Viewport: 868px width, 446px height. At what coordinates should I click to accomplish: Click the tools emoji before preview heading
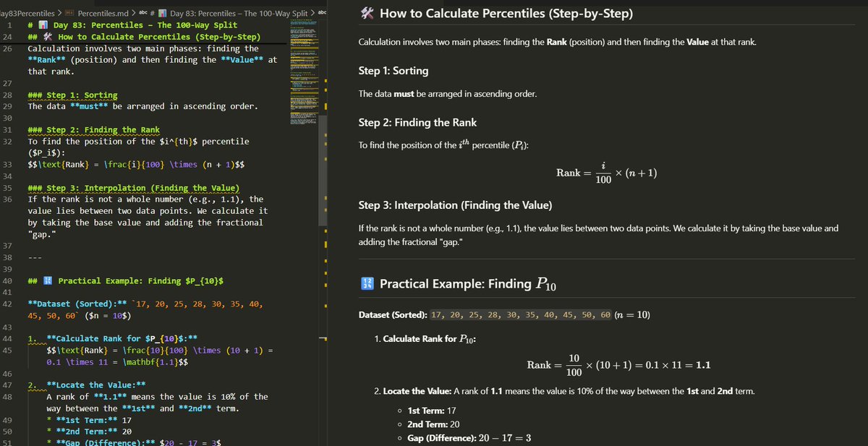366,13
